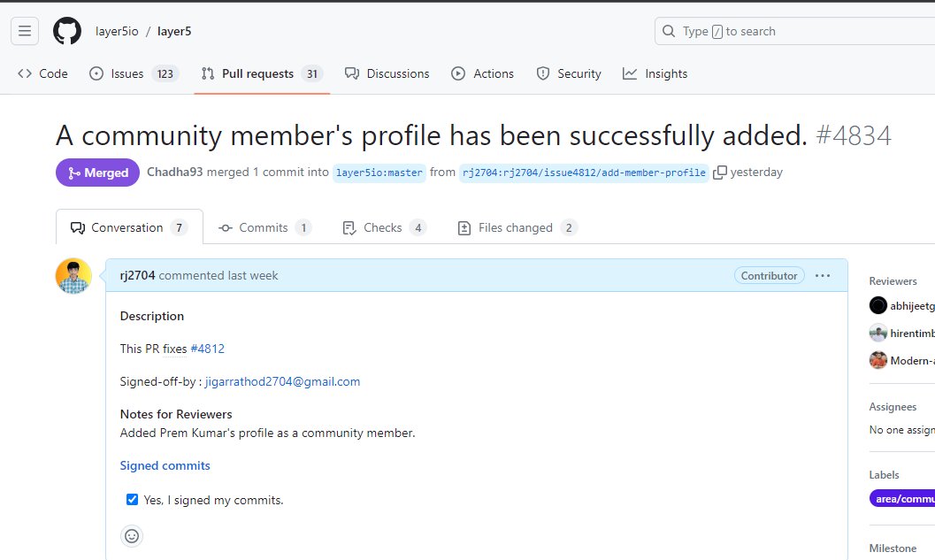Toggle 'Yes, I signed my commits' checkbox
This screenshot has height=560, width=935.
[132, 500]
